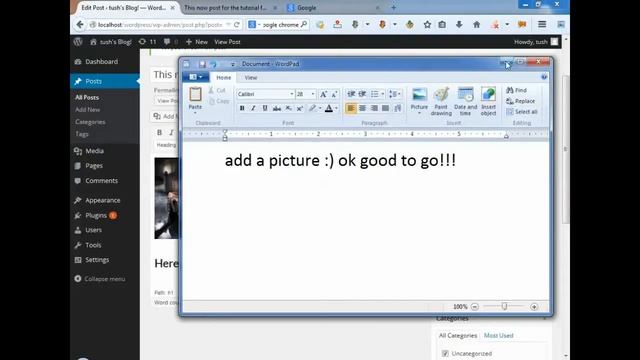The image size is (640, 360).
Task: Click the Paste icon in WordPad
Action: click(x=195, y=95)
